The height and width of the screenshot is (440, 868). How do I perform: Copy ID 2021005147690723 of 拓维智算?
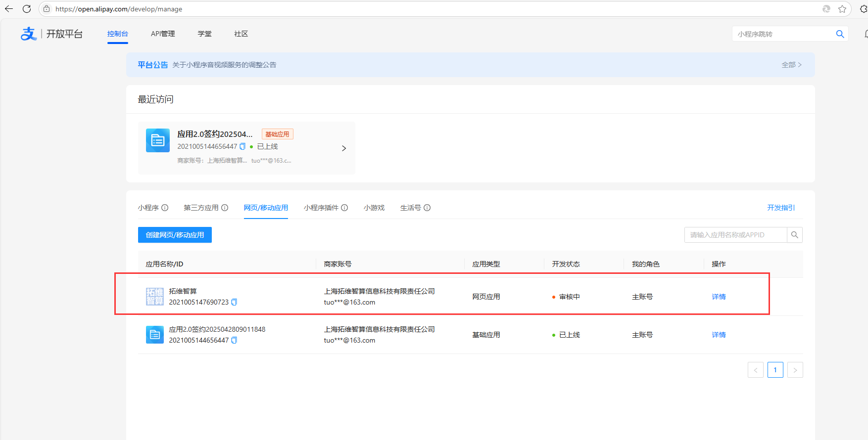234,302
